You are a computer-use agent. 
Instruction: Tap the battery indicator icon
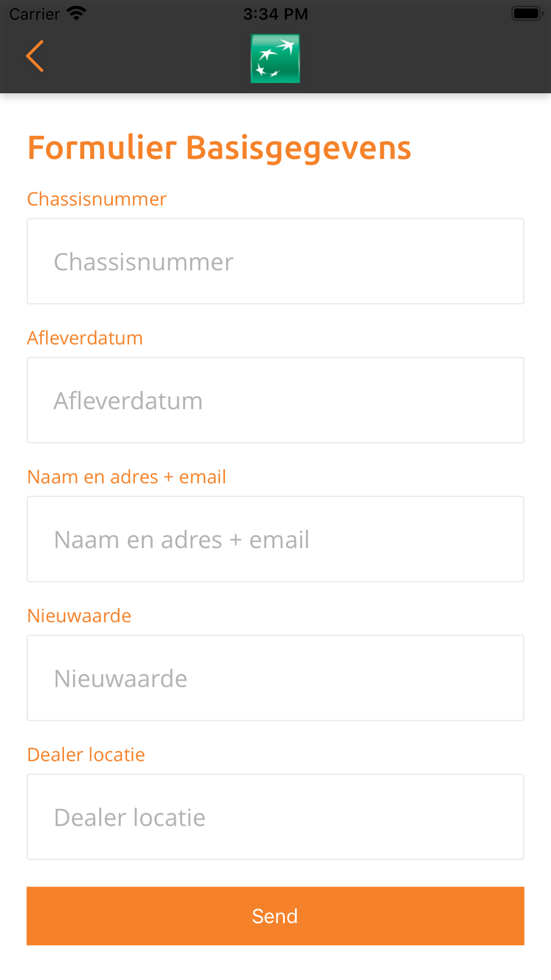527,13
